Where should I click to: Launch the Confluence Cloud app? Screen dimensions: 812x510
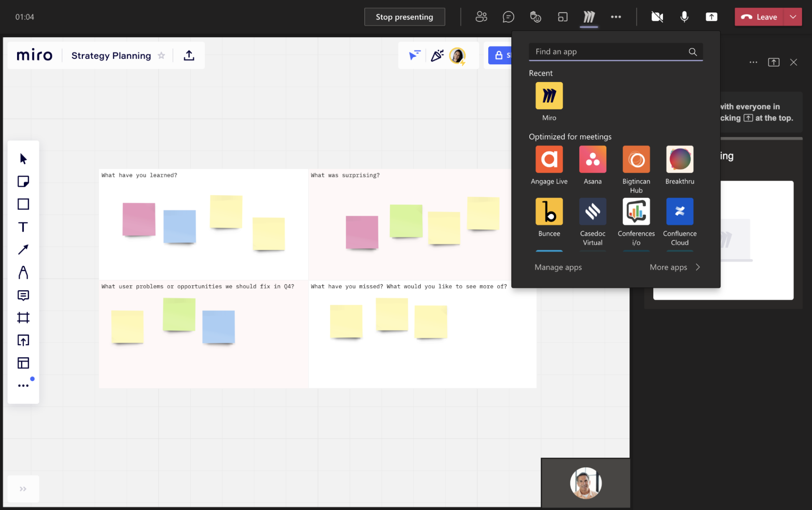point(679,212)
